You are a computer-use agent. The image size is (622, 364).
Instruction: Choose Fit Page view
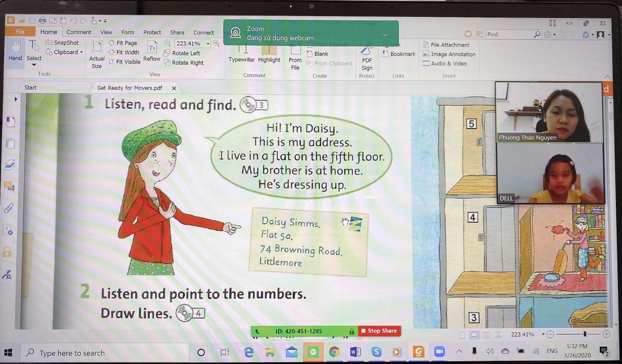tap(123, 43)
